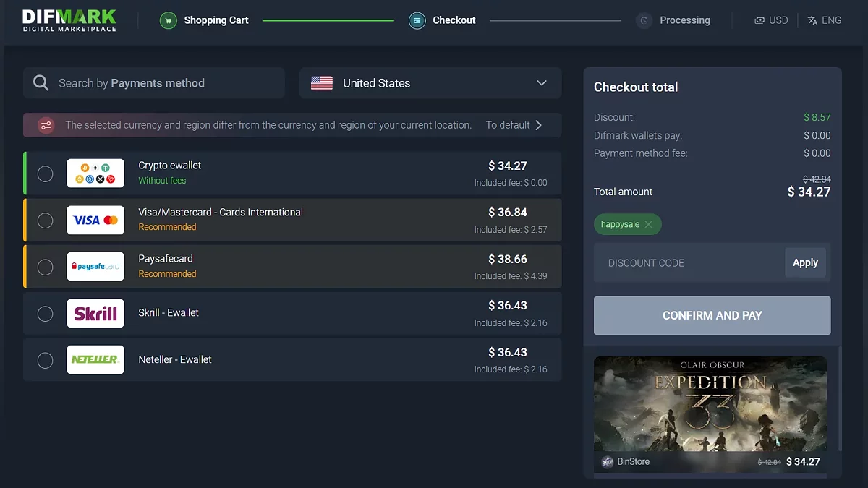Click the Checkout card step icon
This screenshot has width=868, height=488.
pyautogui.click(x=417, y=20)
